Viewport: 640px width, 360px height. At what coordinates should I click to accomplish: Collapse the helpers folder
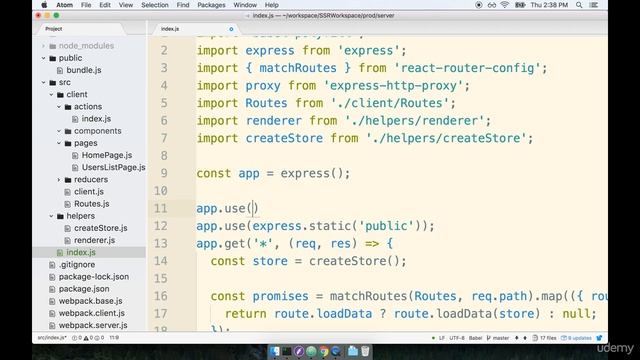tap(51, 216)
